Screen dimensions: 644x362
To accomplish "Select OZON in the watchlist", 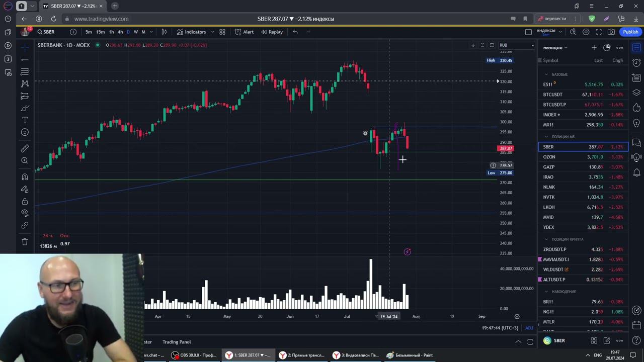I will coord(583,157).
